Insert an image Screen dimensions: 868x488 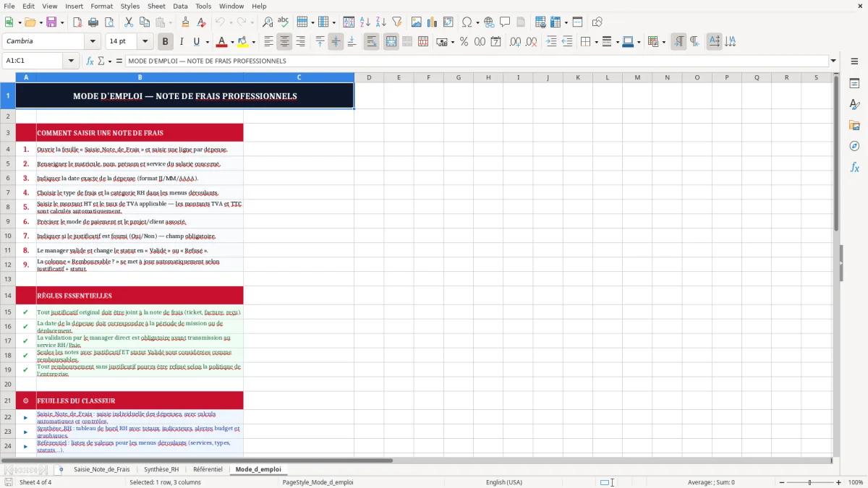coord(417,22)
